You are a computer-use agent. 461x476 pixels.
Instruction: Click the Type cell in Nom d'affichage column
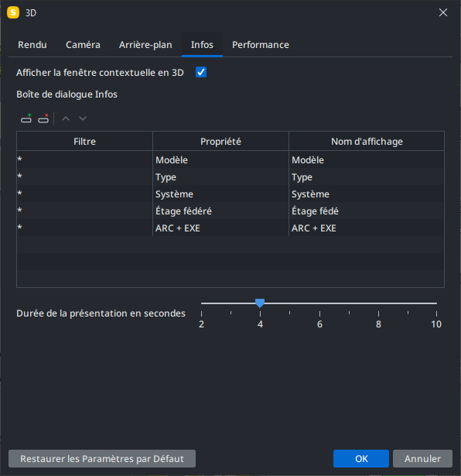coord(367,176)
